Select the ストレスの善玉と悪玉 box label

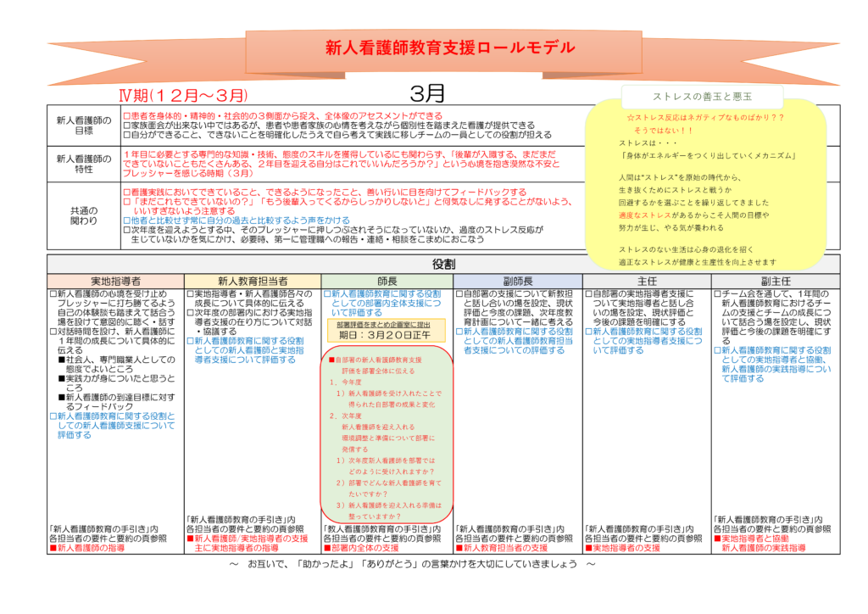[702, 97]
